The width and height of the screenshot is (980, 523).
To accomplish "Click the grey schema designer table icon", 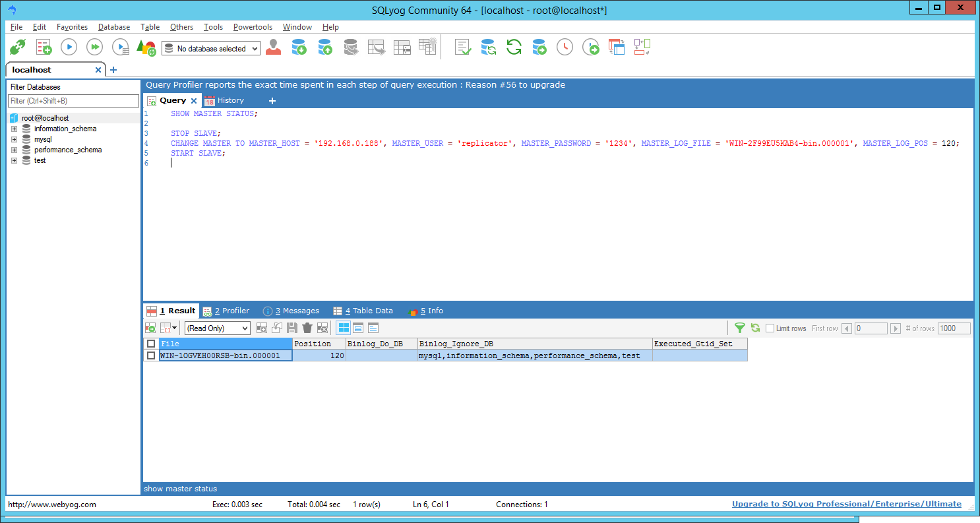I will click(x=402, y=47).
